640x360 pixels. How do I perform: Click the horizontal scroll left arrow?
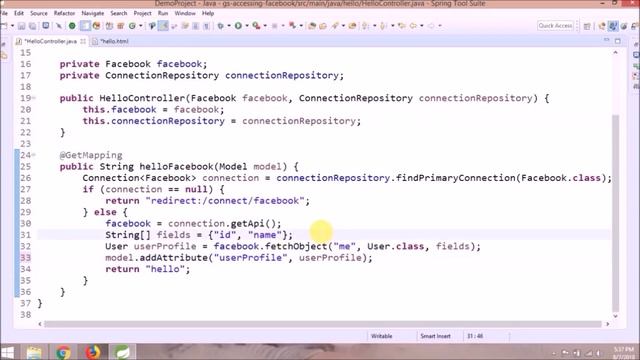[x=40, y=324]
